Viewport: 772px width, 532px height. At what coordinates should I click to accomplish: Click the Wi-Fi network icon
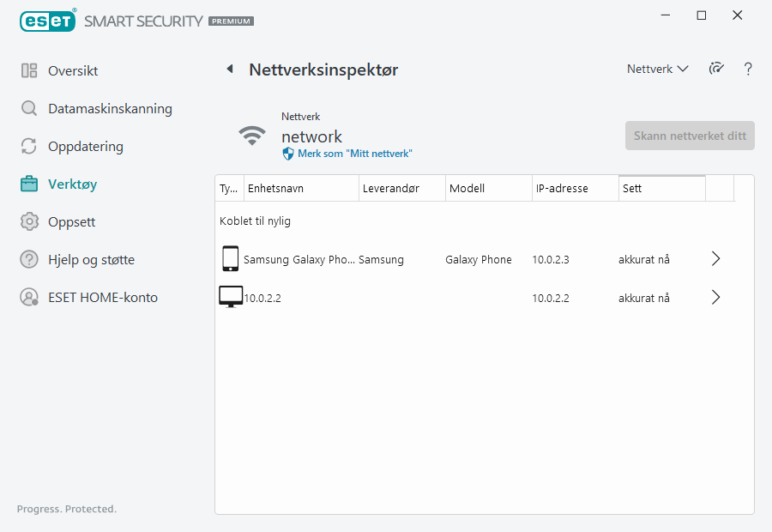pyautogui.click(x=252, y=136)
